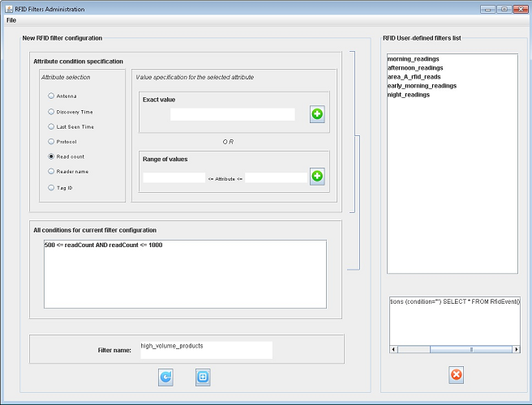Select area_A_rfid_reads filter from list

click(414, 77)
